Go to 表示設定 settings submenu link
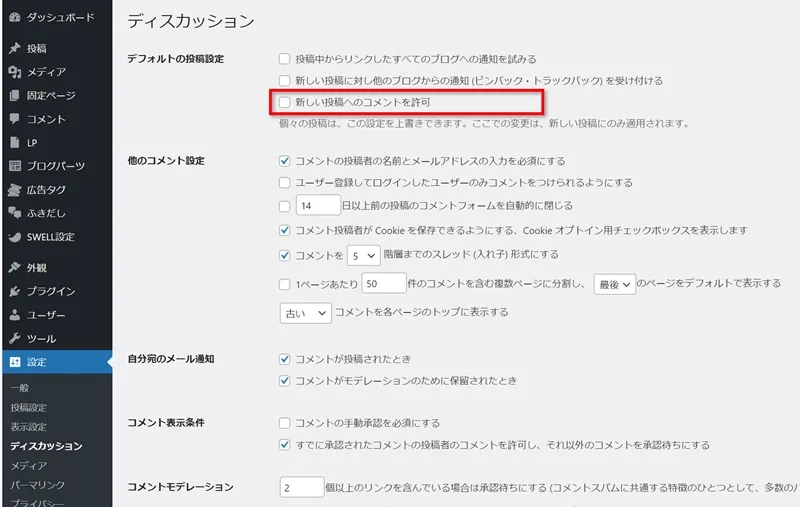Screen dimensions: 800x507 pyautogui.click(x=28, y=427)
